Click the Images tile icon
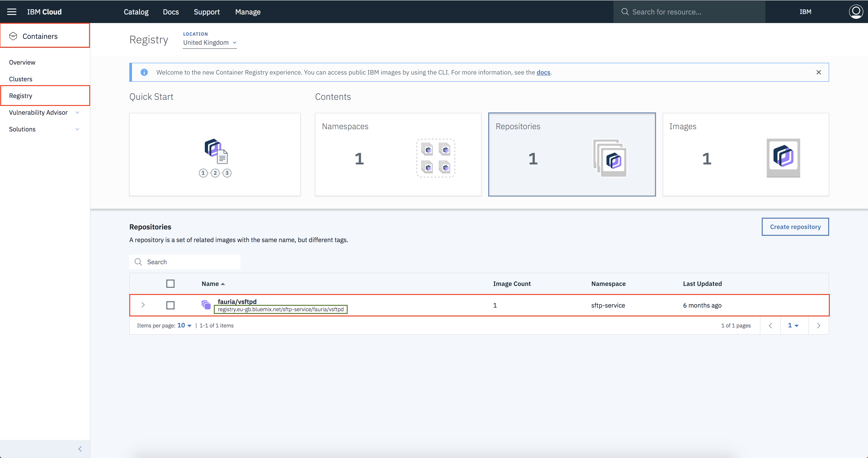868x458 pixels. pyautogui.click(x=783, y=158)
